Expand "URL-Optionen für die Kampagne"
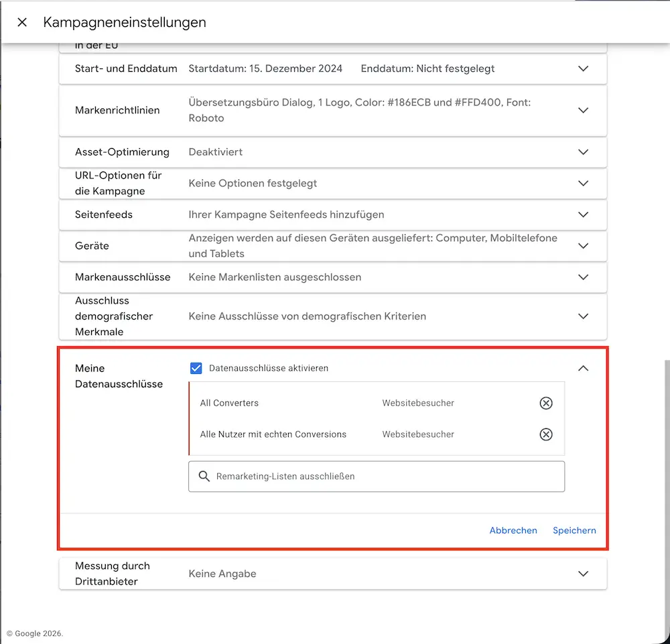This screenshot has height=644, width=670. [x=582, y=183]
